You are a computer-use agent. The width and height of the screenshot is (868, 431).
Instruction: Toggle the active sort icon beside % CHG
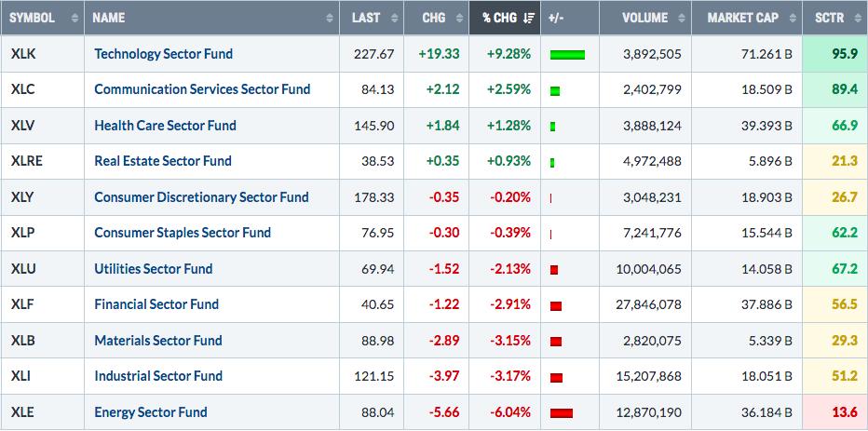pyautogui.click(x=529, y=18)
